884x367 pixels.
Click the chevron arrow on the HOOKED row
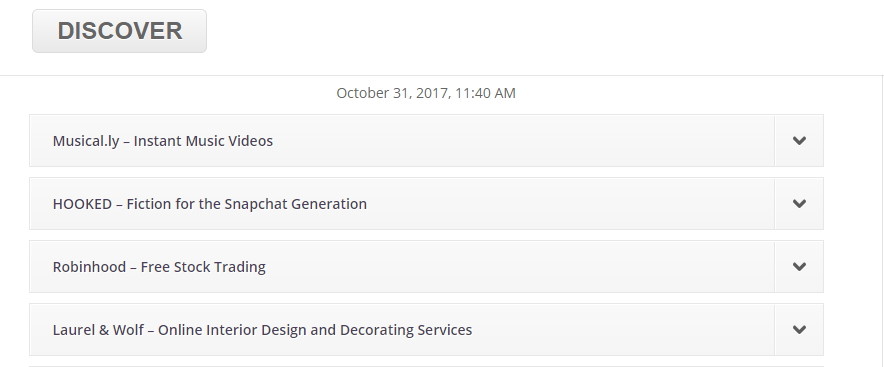click(799, 204)
